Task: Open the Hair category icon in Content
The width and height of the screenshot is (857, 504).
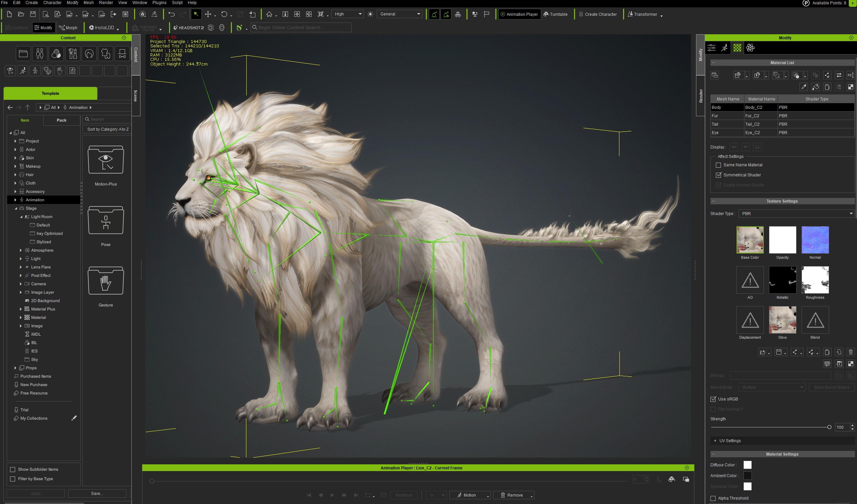Action: pyautogui.click(x=89, y=54)
